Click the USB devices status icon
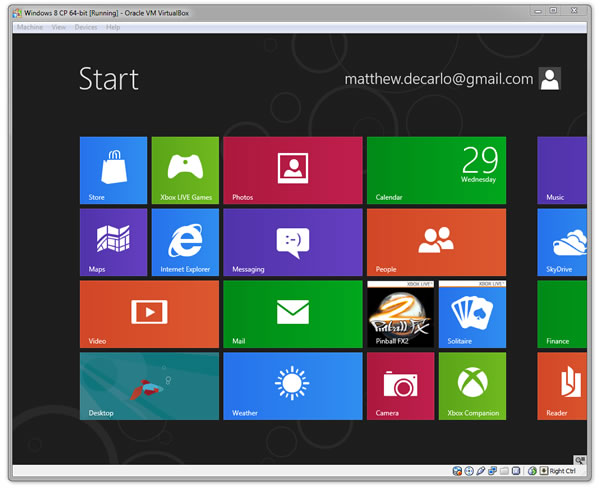Screen dimensions: 600x491 [x=481, y=471]
